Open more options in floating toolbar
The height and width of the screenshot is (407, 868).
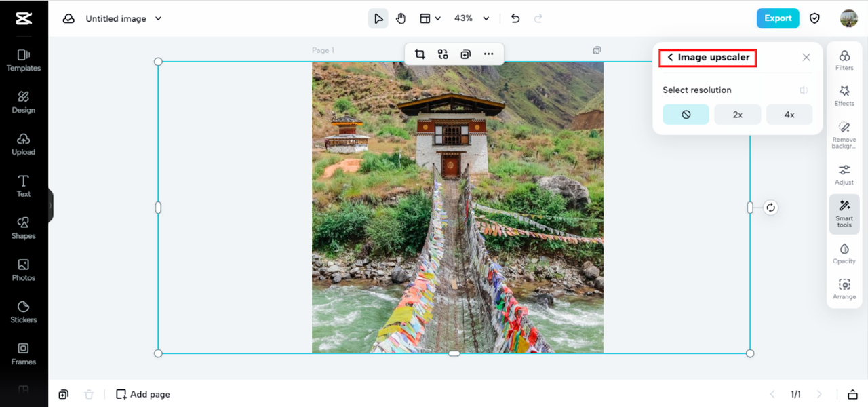point(488,54)
